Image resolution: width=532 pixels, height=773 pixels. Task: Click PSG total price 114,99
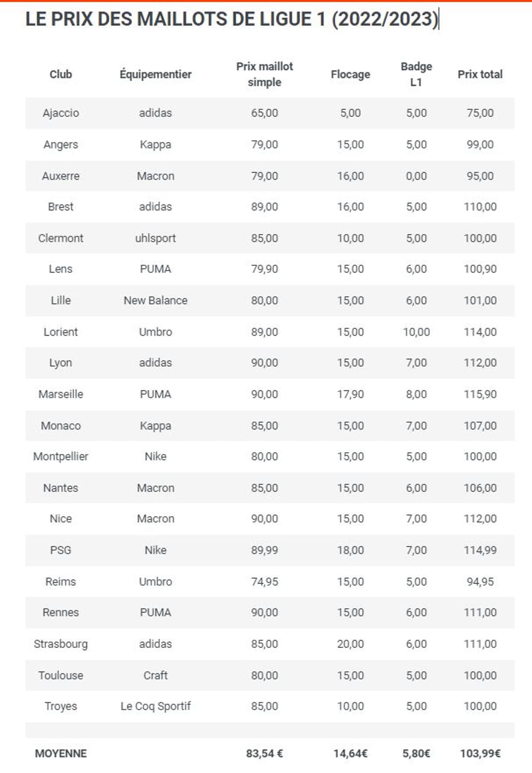pyautogui.click(x=480, y=550)
